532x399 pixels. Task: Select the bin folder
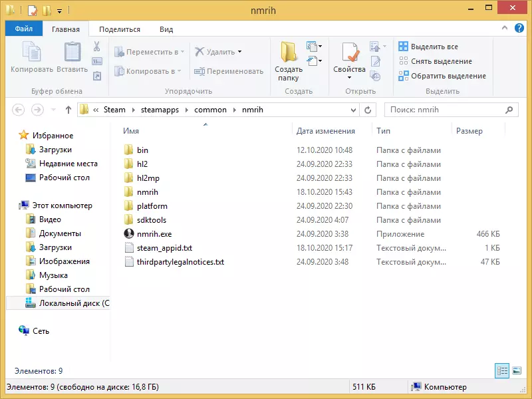coord(142,150)
